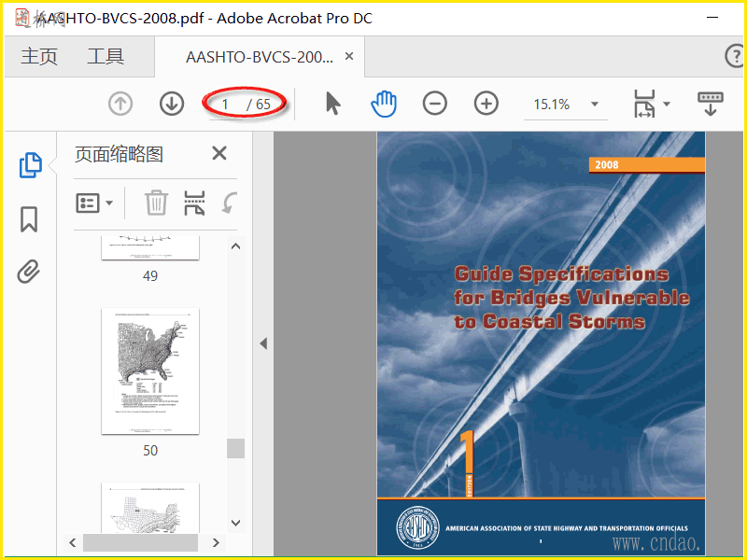Image resolution: width=747 pixels, height=560 pixels.
Task: Click the vertical scrollbar thumb in thumbnails
Action: pyautogui.click(x=235, y=449)
